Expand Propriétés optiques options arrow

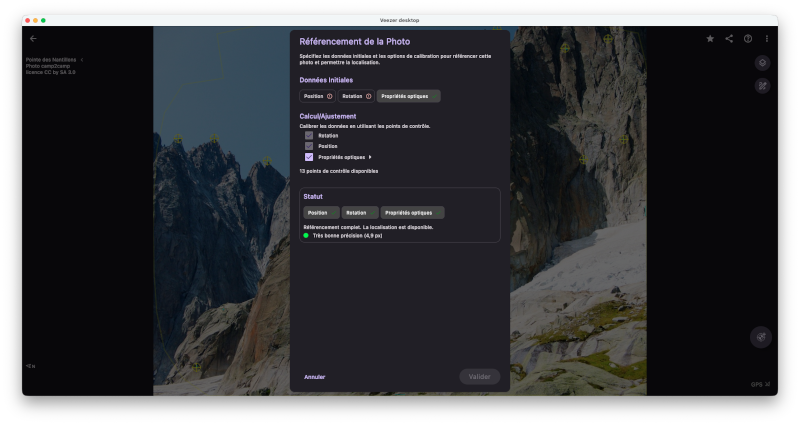pos(370,157)
